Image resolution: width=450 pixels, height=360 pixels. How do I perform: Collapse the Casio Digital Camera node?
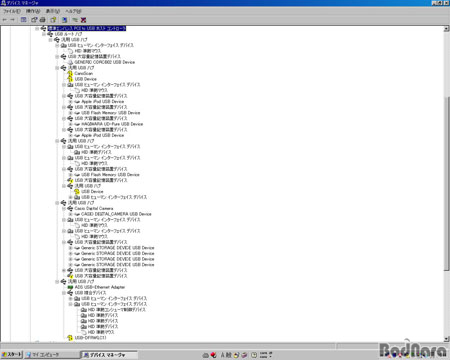[x=64, y=208]
